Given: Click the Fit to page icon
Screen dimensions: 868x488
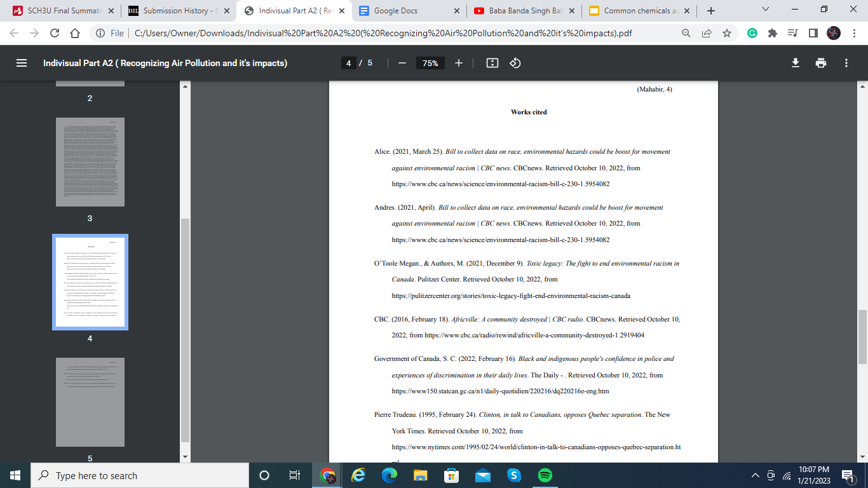Looking at the screenshot, I should pyautogui.click(x=492, y=63).
